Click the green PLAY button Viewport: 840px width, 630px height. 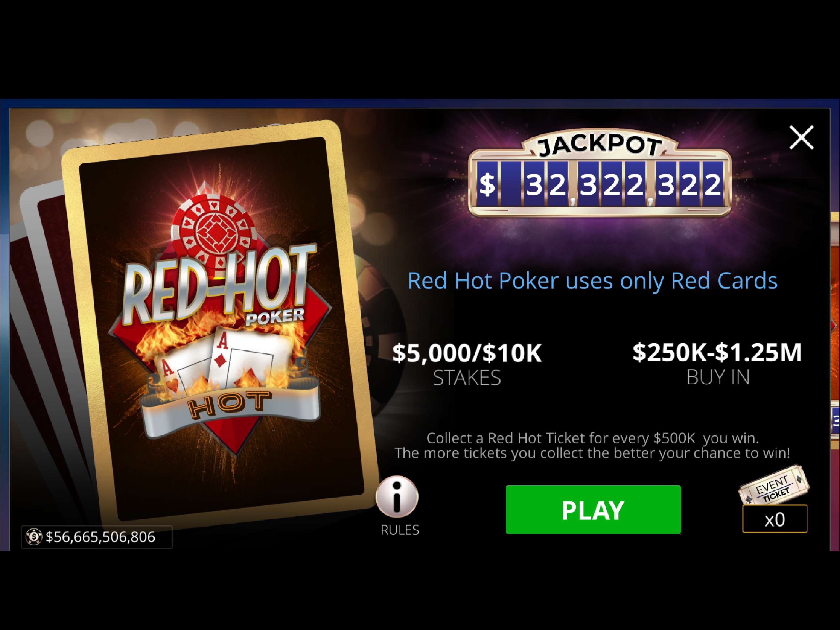(x=593, y=509)
